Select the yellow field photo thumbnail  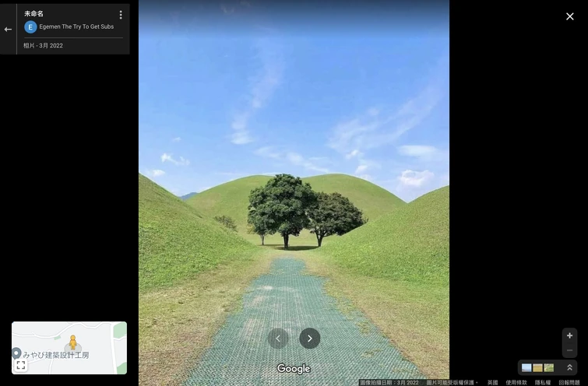coord(537,367)
